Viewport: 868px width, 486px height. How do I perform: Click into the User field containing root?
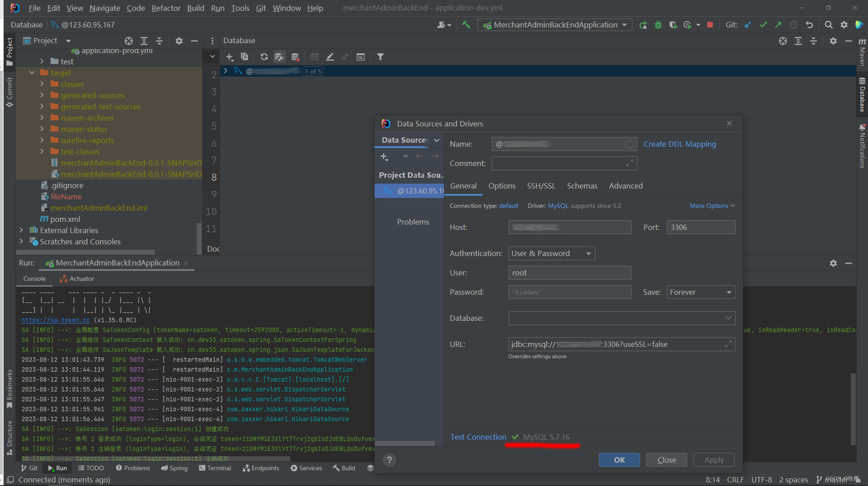(x=570, y=273)
